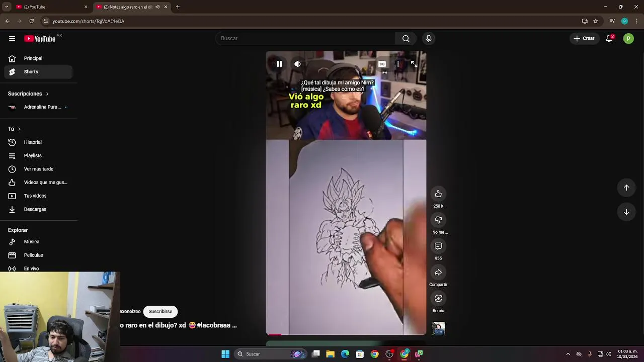The image size is (644, 362).
Task: Click the Remix icon
Action: 438,298
